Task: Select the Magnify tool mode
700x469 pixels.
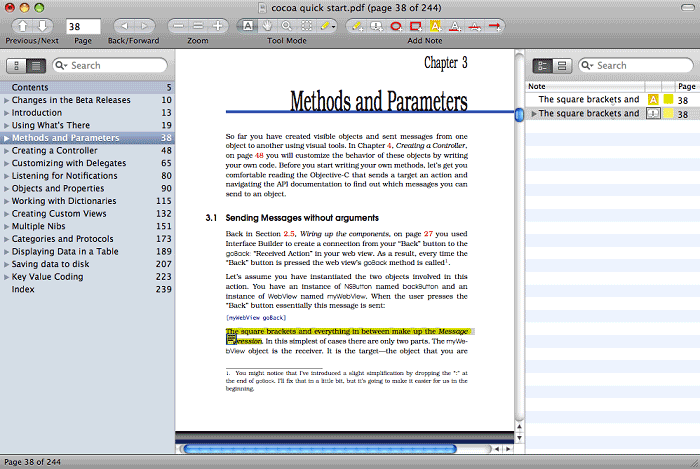Action: click(x=287, y=26)
